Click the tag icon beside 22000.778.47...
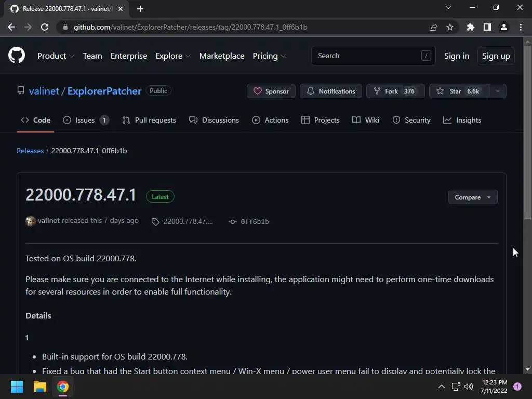The width and height of the screenshot is (532, 399). [x=155, y=222]
